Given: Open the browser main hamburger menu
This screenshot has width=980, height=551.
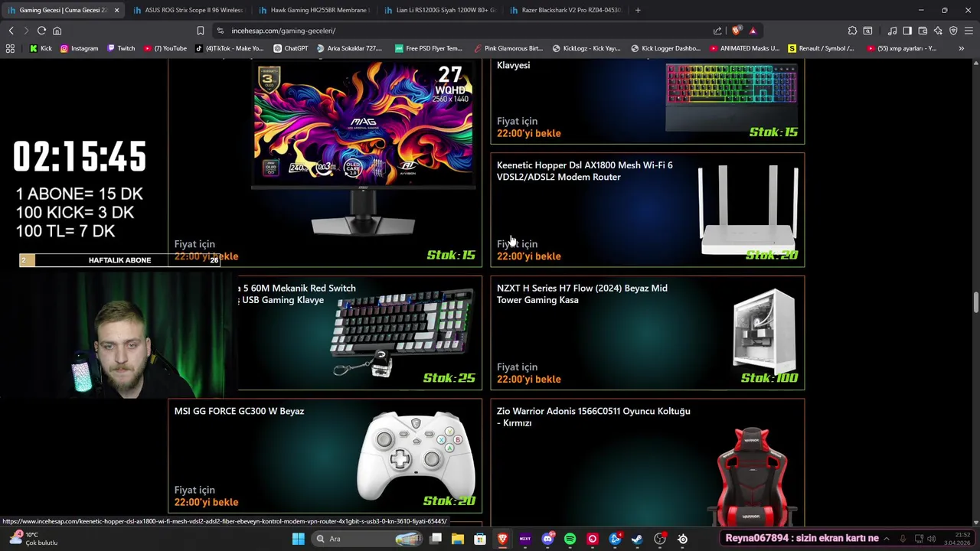Looking at the screenshot, I should click(x=969, y=31).
